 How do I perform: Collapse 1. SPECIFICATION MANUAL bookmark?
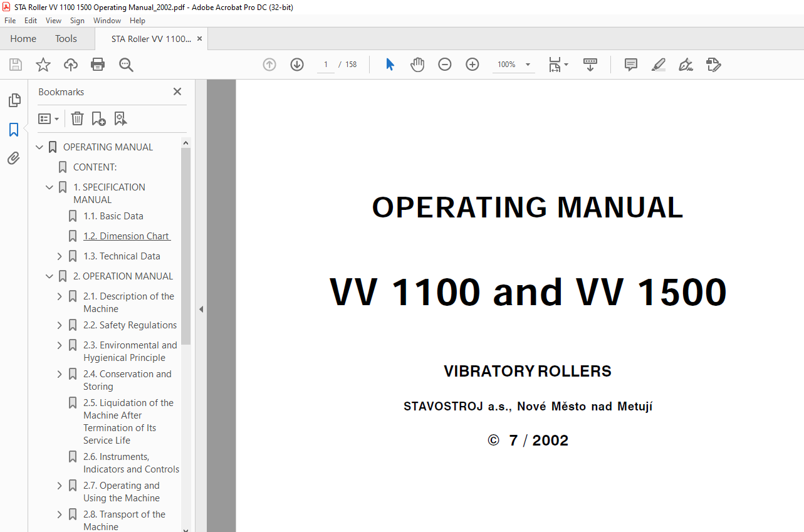(50, 187)
